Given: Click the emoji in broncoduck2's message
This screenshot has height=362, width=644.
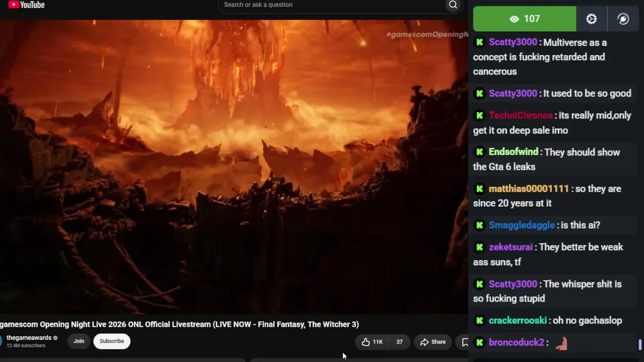Looking at the screenshot, I should 561,343.
